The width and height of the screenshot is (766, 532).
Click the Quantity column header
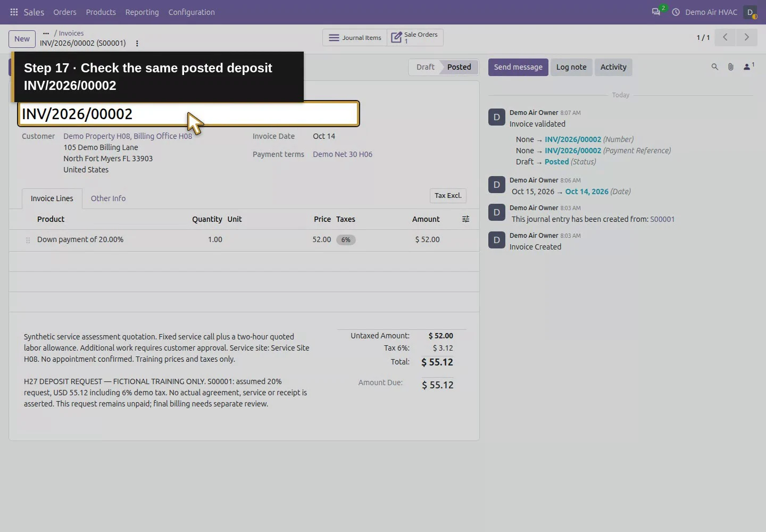pyautogui.click(x=207, y=219)
